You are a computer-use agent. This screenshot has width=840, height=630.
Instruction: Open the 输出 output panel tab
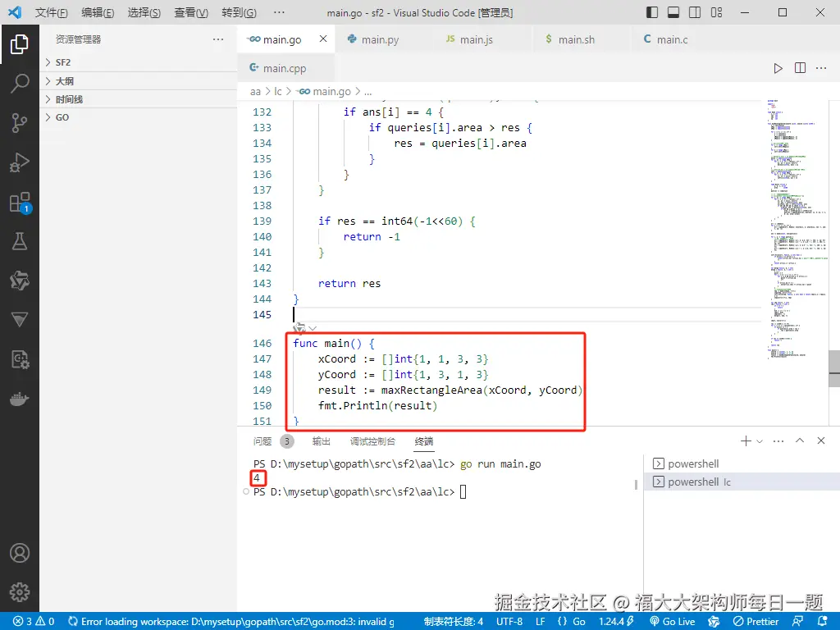321,441
